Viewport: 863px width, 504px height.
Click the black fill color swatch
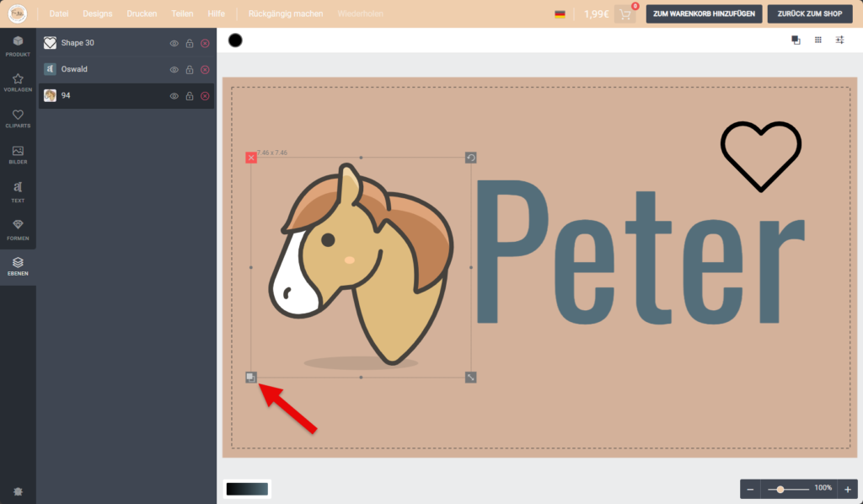(x=235, y=40)
